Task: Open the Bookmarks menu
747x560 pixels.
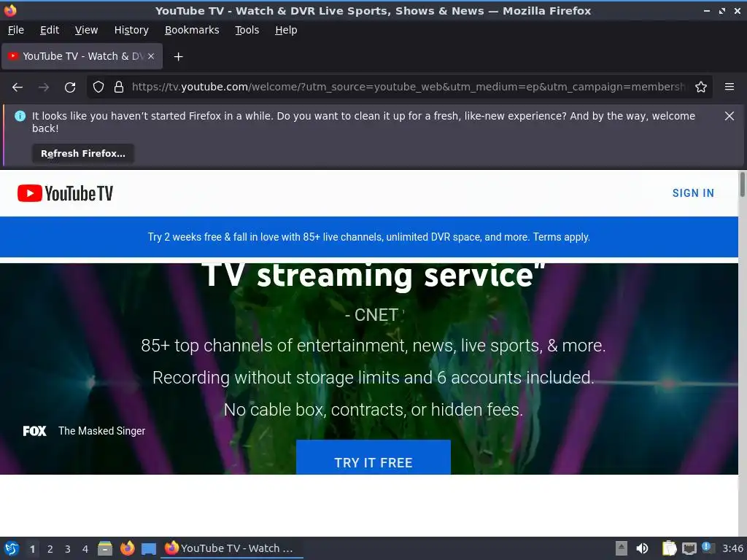Action: point(192,30)
